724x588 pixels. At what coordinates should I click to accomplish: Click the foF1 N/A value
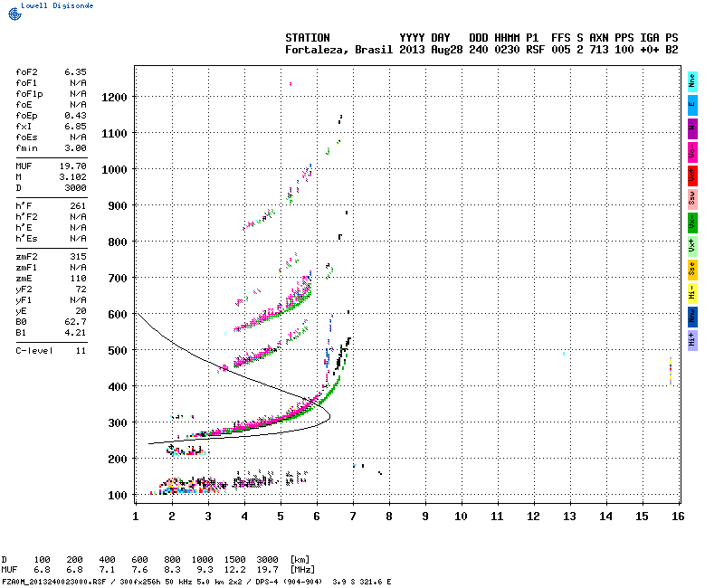(x=78, y=83)
